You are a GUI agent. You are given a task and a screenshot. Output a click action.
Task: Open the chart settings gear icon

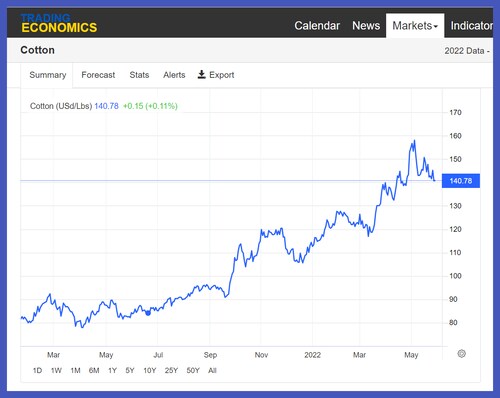pyautogui.click(x=461, y=354)
